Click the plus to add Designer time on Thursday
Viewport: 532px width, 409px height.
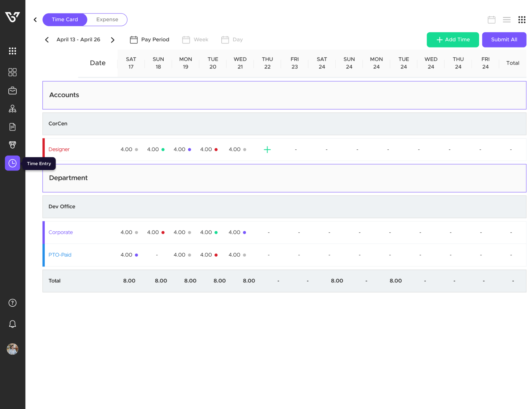267,149
